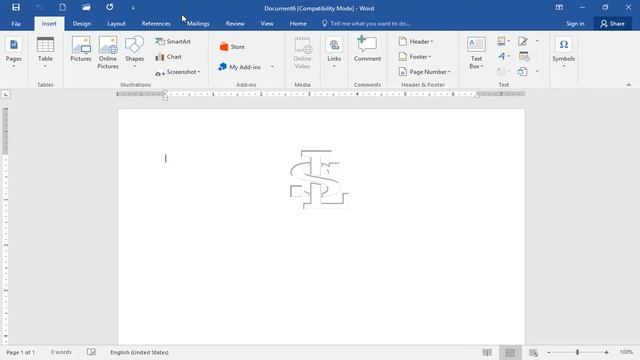The image size is (640, 360).
Task: Open the Shapes gallery
Action: (134, 52)
